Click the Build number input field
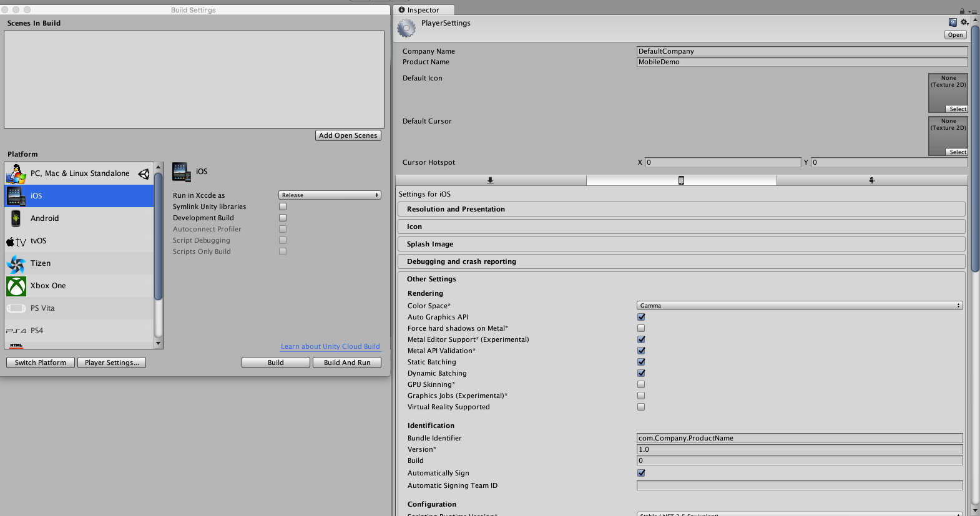 coord(800,460)
